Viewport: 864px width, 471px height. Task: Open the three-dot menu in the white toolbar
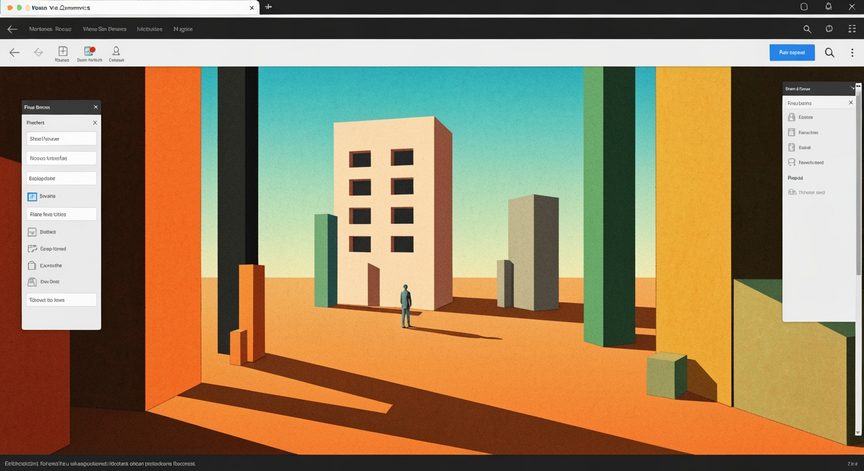[852, 52]
